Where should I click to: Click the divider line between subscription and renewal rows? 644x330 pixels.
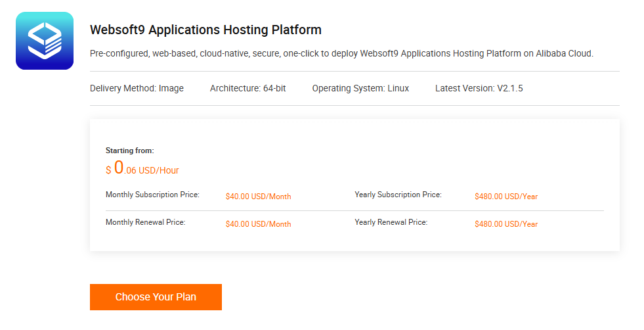pos(354,211)
